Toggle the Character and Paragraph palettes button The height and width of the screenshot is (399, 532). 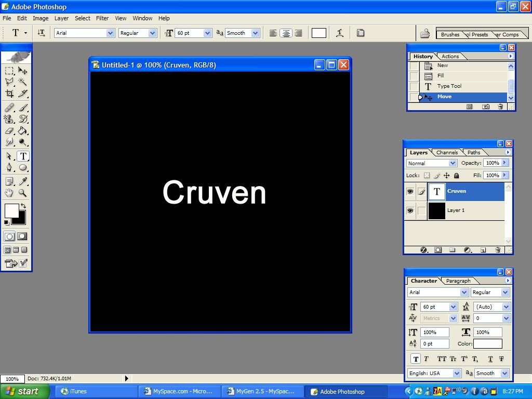[361, 33]
